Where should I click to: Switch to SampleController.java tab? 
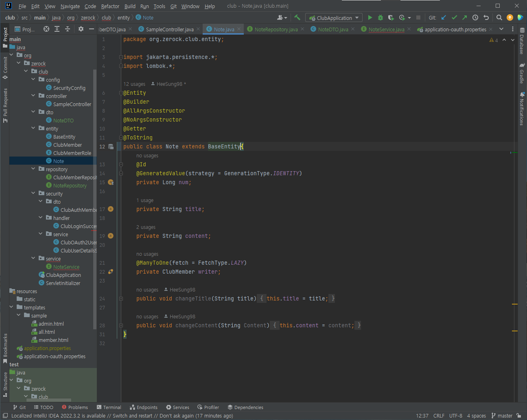coord(169,29)
